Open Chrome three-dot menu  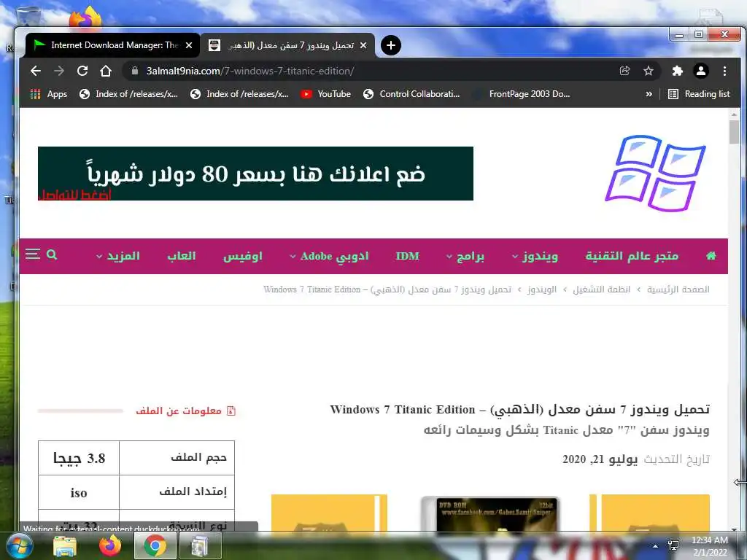pos(724,71)
